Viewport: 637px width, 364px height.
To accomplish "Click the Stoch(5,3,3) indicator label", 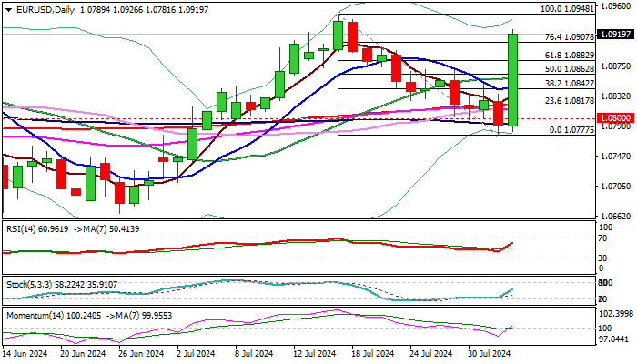I will click(x=27, y=284).
